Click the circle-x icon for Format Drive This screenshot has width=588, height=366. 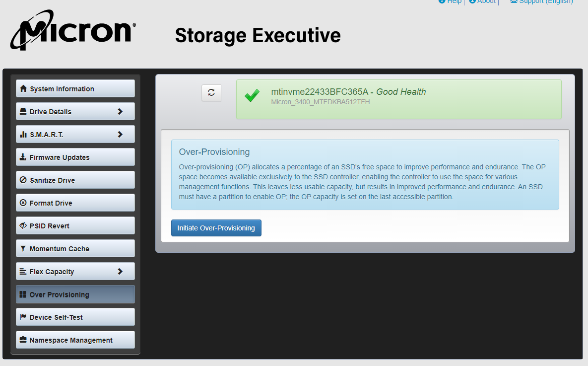pyautogui.click(x=23, y=203)
